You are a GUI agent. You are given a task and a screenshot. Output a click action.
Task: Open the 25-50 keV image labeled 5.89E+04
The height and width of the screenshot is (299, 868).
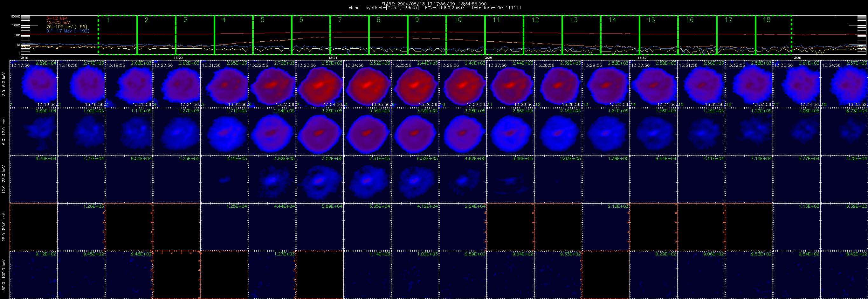click(x=320, y=227)
